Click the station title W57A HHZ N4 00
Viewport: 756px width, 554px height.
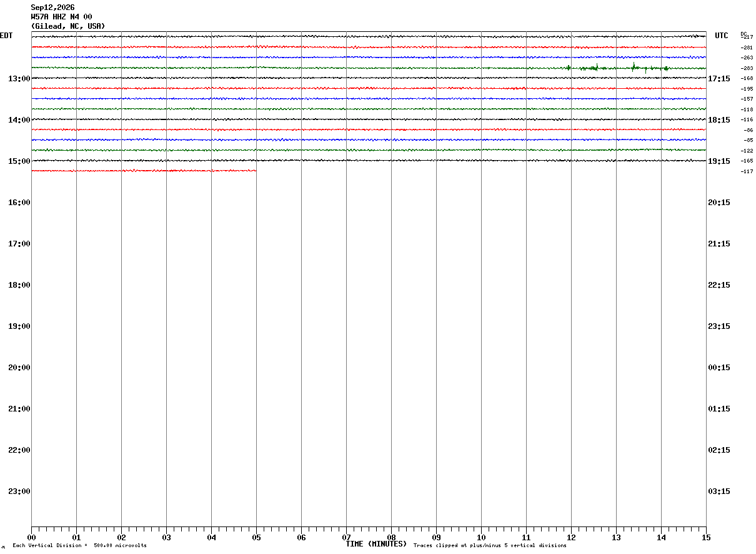(x=62, y=17)
